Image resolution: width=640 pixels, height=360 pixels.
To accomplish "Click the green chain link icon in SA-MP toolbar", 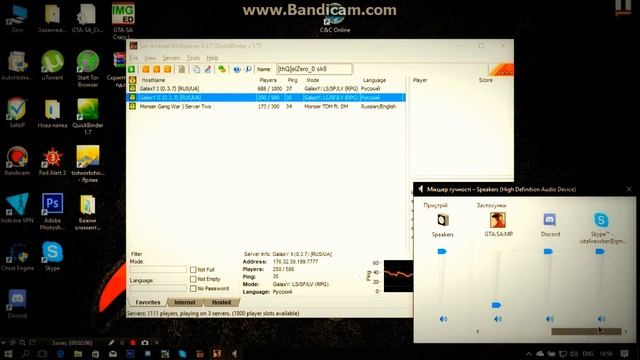I will (x=222, y=69).
